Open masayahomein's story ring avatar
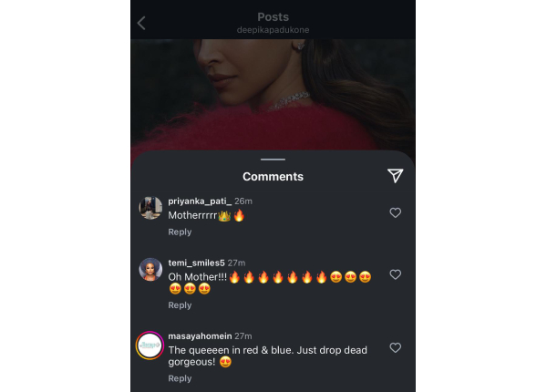The image size is (547, 392). pos(150,346)
